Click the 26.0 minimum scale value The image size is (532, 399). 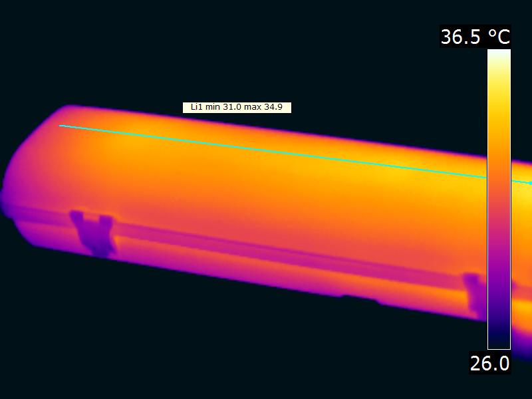point(489,363)
